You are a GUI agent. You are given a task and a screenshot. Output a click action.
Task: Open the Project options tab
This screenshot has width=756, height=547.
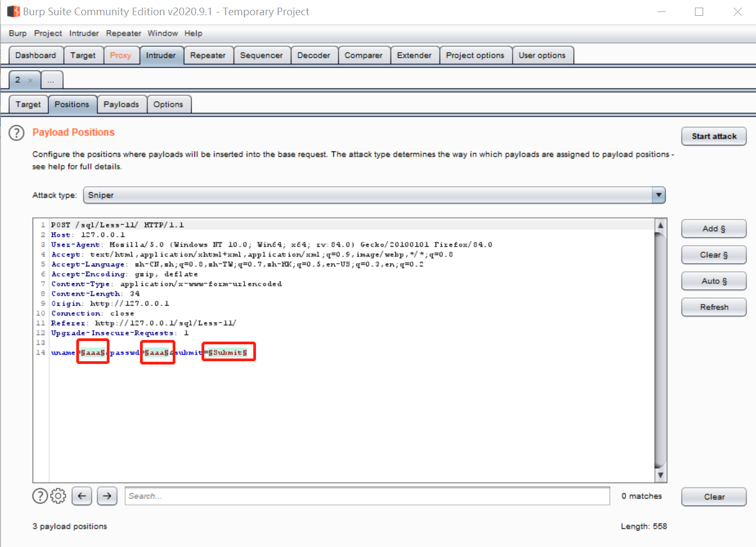pos(475,55)
